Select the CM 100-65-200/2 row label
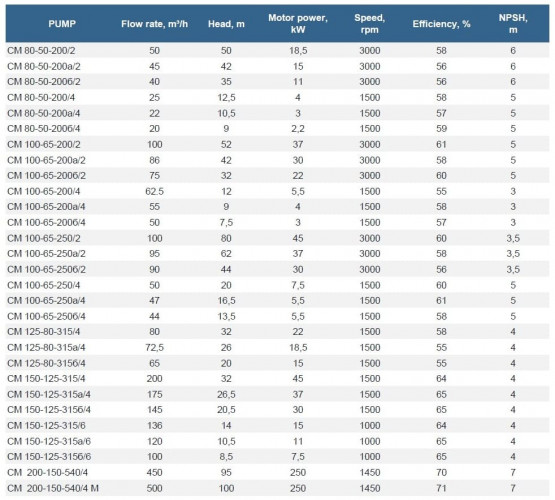Viewport: 555px width, 500px height. coord(44,144)
